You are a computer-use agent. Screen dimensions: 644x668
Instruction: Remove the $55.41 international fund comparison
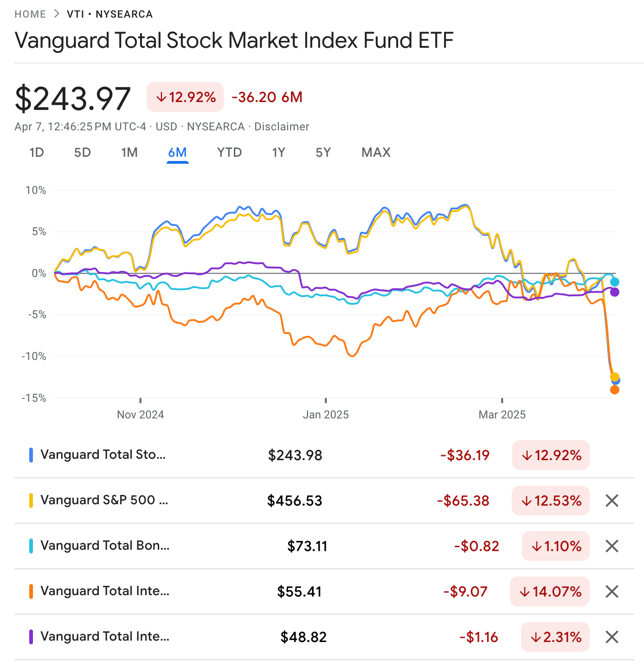tap(612, 591)
